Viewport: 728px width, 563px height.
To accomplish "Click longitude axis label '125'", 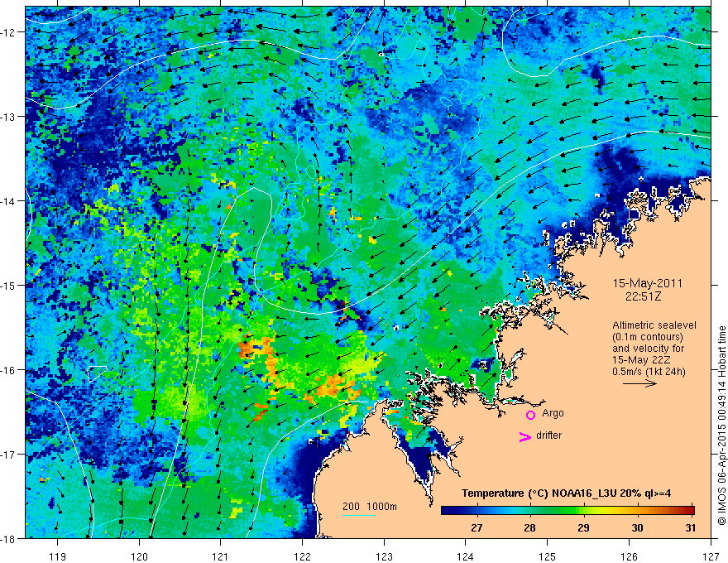I will 548,556.
